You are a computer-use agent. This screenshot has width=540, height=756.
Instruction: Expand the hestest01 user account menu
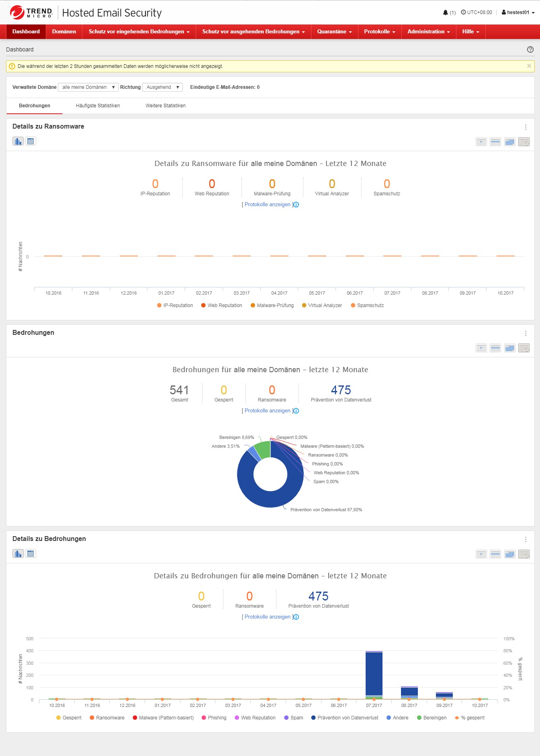(518, 12)
